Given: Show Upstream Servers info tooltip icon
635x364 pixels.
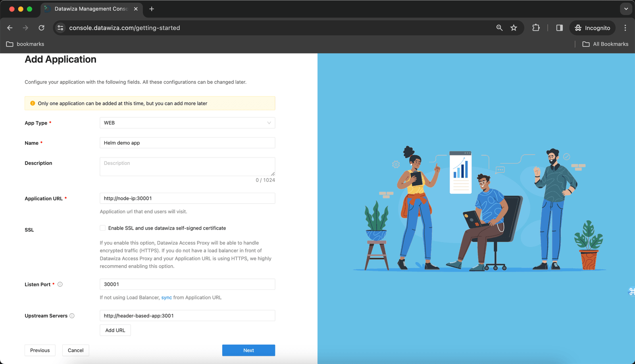Looking at the screenshot, I should pyautogui.click(x=72, y=316).
